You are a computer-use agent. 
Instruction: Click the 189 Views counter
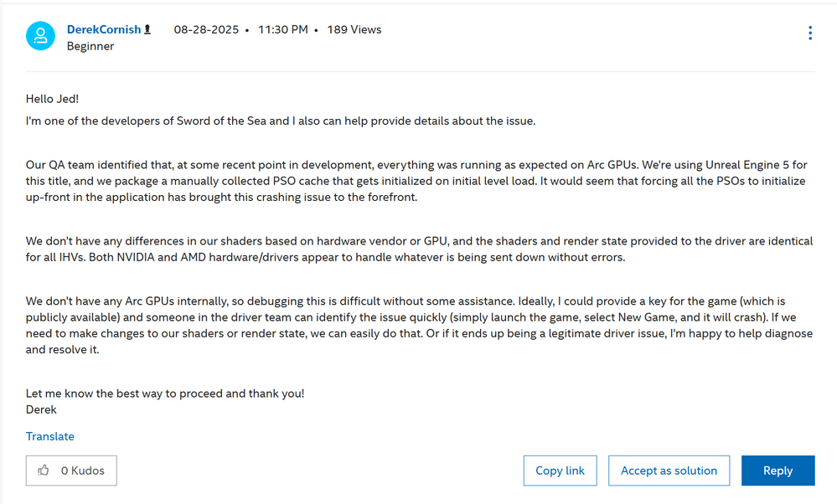(354, 29)
